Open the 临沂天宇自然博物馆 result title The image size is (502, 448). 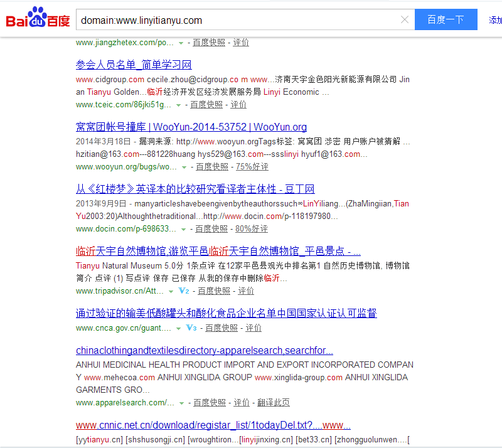point(218,251)
